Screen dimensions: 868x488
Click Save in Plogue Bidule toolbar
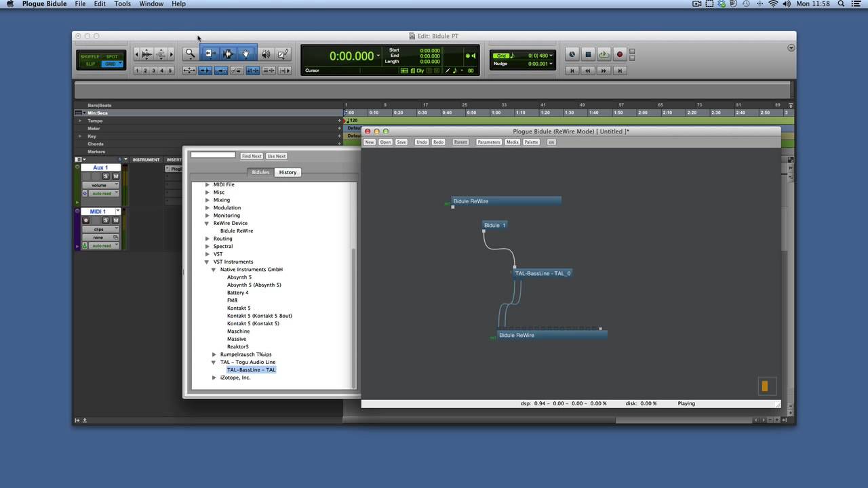pos(401,142)
